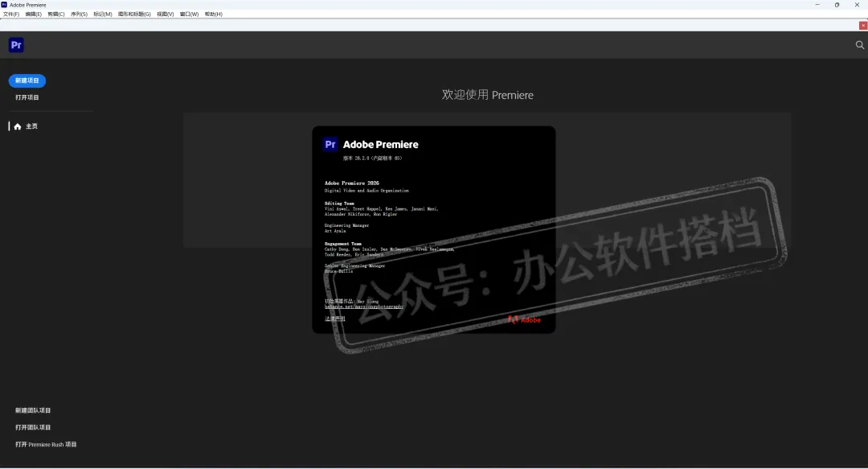868x469 pixels.
Task: Click the 'Adobe Premiere' window title text
Action: (x=27, y=5)
